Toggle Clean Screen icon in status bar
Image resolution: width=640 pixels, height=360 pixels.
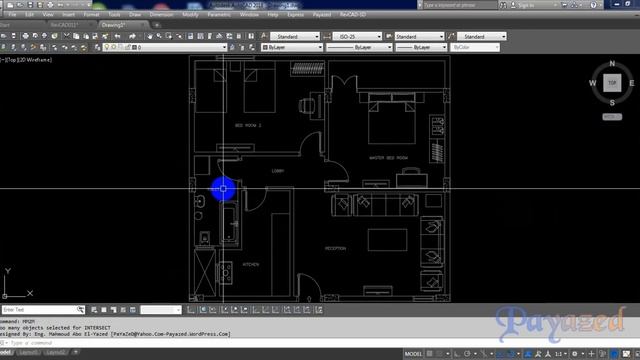(626, 354)
